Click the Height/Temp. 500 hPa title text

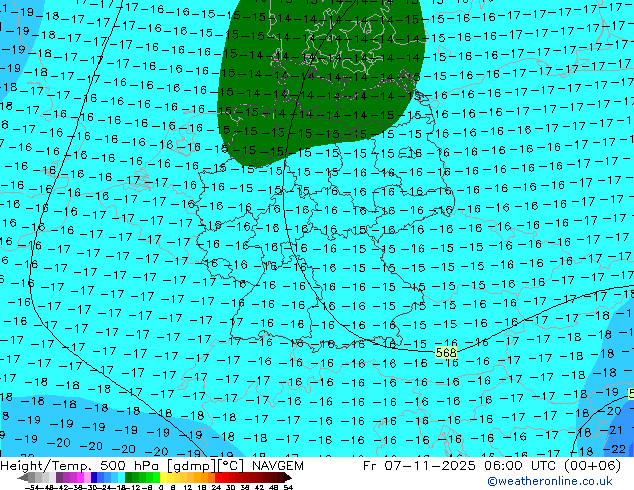82,466
